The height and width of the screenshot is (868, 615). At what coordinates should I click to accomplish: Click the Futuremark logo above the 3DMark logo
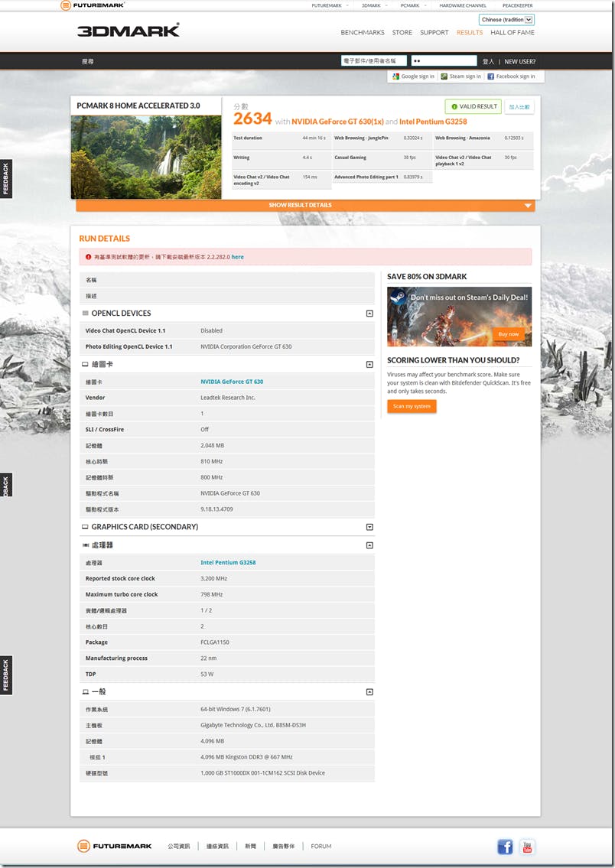[x=93, y=5]
